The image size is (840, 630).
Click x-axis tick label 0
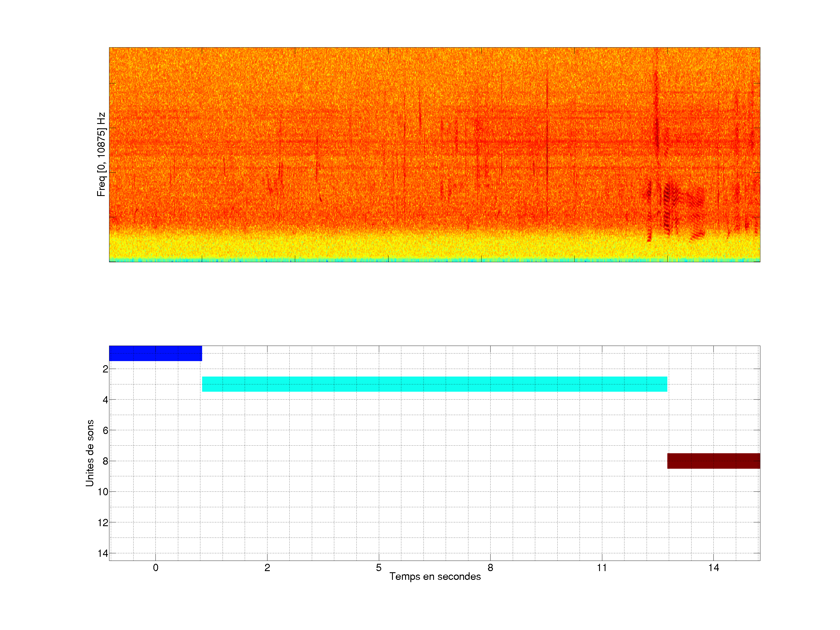tap(156, 568)
